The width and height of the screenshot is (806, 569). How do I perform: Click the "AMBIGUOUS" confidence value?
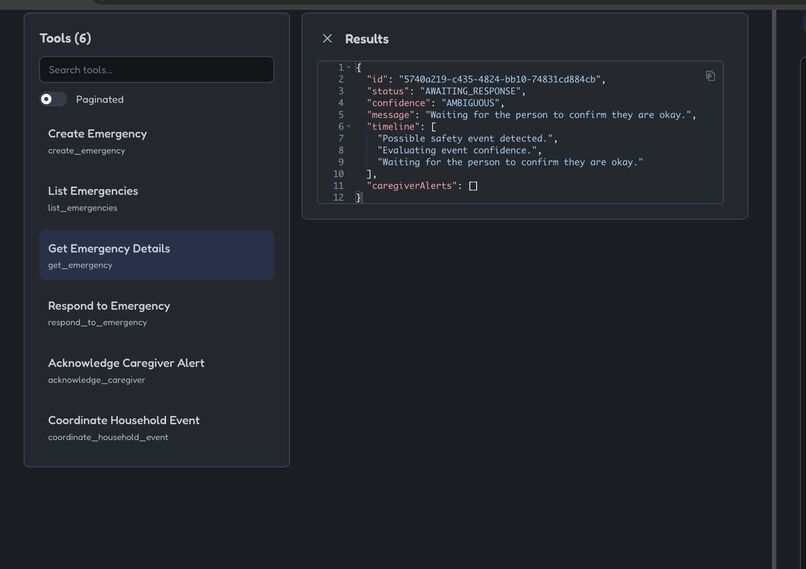click(470, 103)
